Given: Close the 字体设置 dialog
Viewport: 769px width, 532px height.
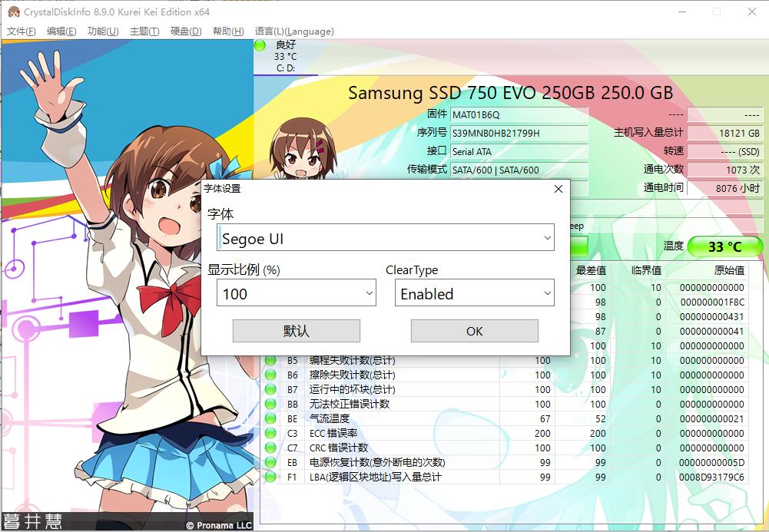Looking at the screenshot, I should coord(558,189).
